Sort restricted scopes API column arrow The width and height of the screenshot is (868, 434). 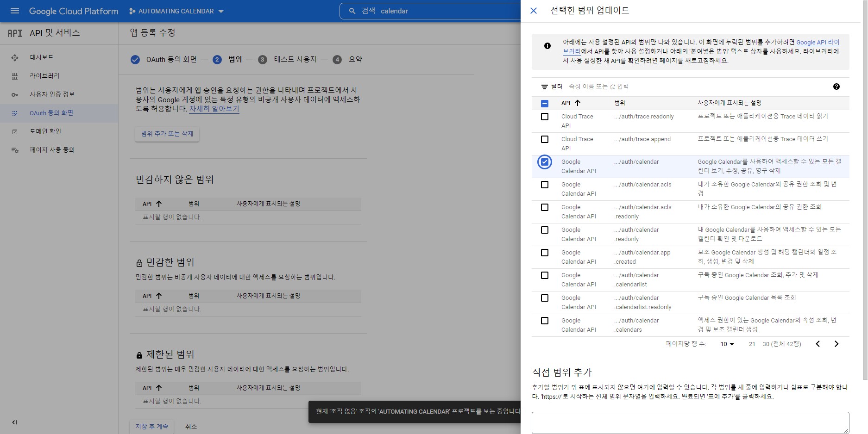[x=159, y=388]
